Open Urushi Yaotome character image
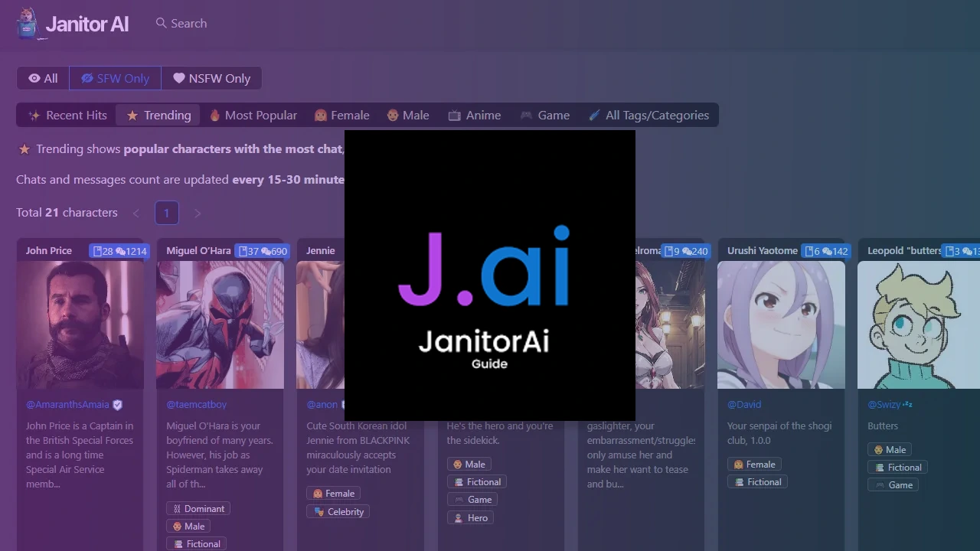This screenshot has height=551, width=980. click(781, 324)
